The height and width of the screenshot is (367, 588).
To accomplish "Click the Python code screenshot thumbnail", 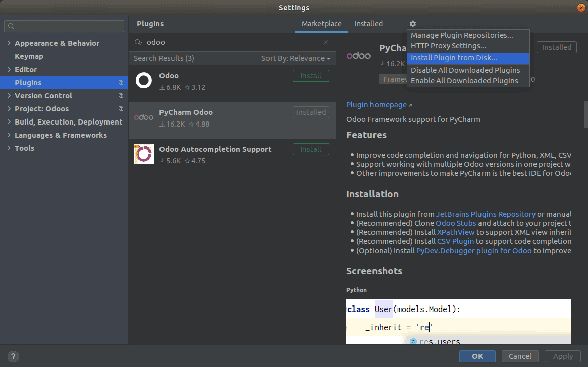I will click(459, 322).
